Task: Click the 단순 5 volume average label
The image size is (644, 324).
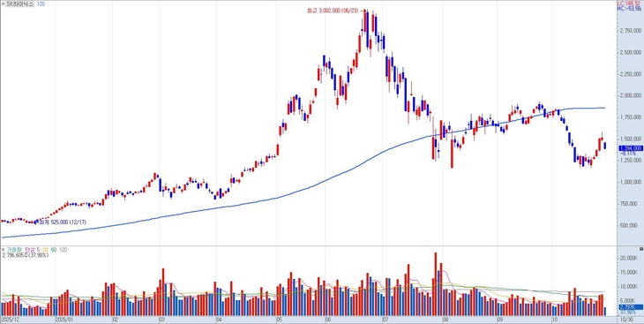Action: [x=32, y=250]
